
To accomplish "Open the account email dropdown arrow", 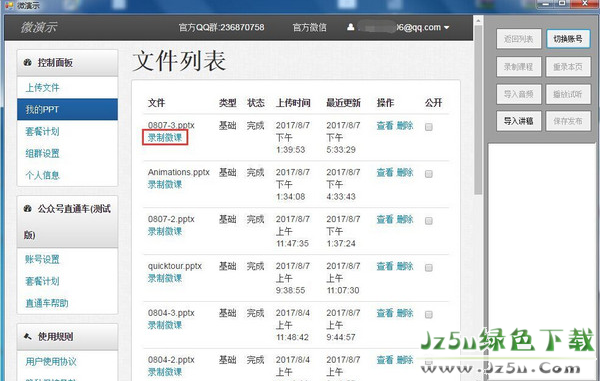I will (x=447, y=28).
